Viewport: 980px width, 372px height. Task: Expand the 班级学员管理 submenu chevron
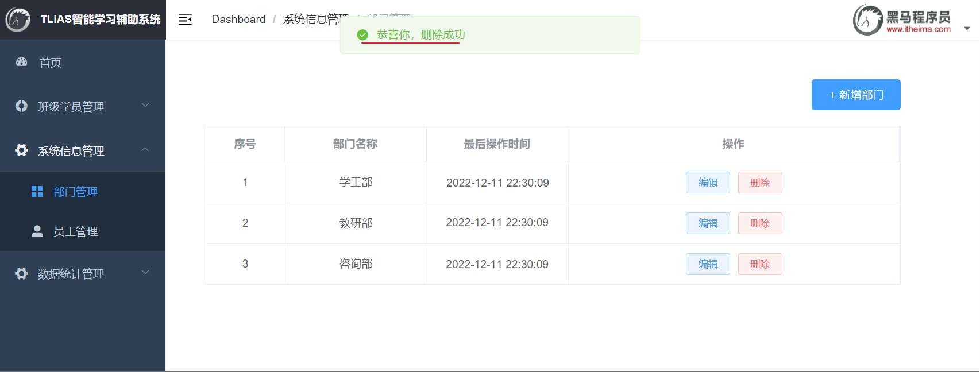145,106
